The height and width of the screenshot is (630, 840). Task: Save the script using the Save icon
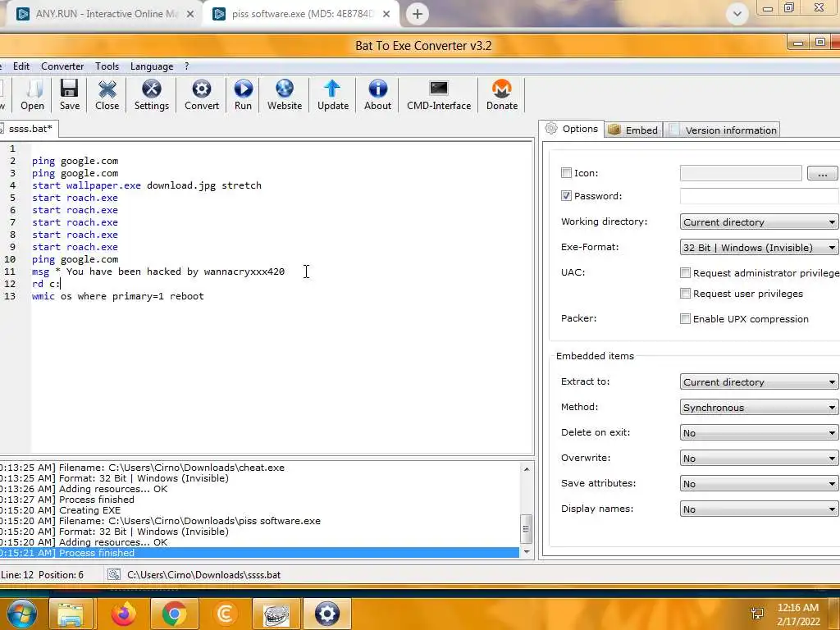click(x=70, y=95)
